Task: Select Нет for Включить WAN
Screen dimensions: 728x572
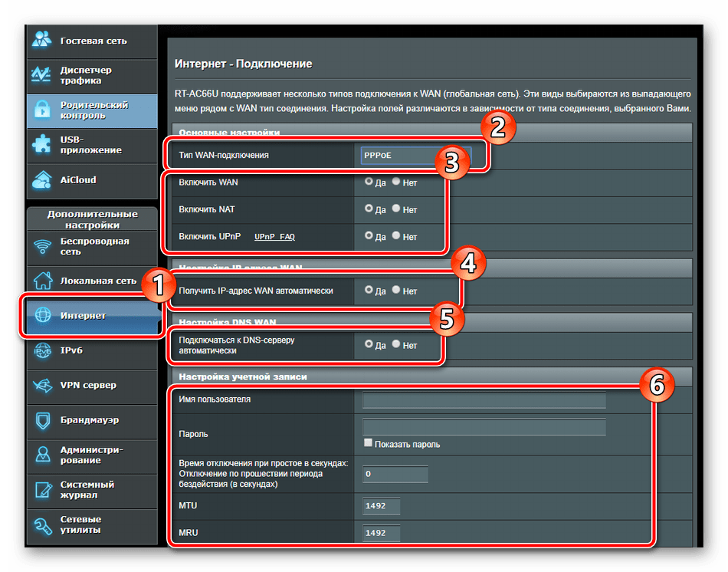Action: tap(396, 181)
